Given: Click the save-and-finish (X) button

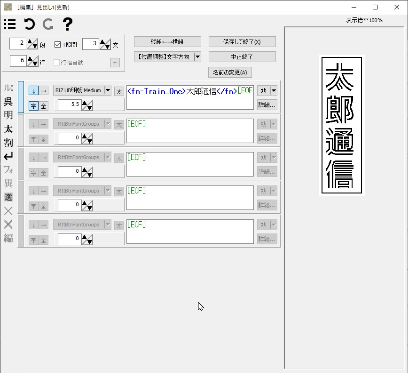Looking at the screenshot, I should (x=242, y=42).
